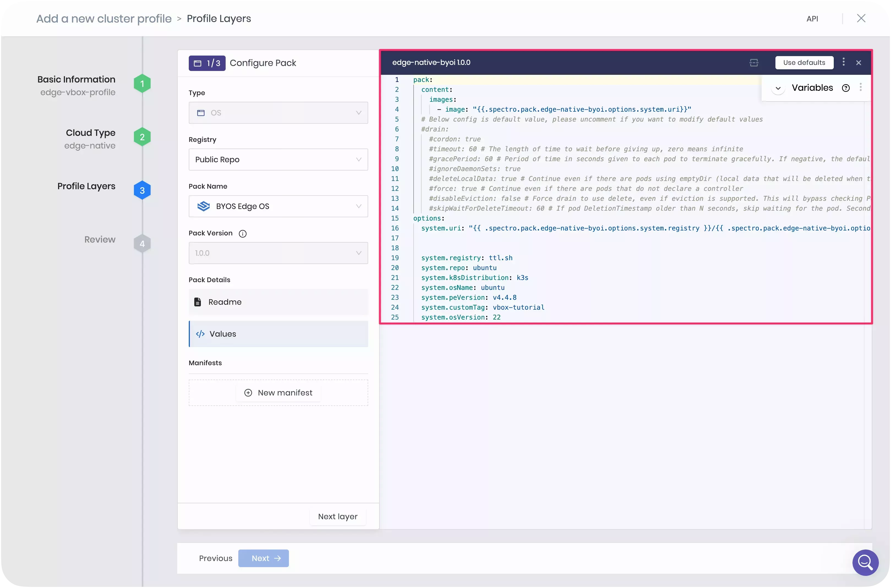This screenshot has height=588, width=891.
Task: Click the BYOS Edge OS pack logo
Action: (204, 206)
